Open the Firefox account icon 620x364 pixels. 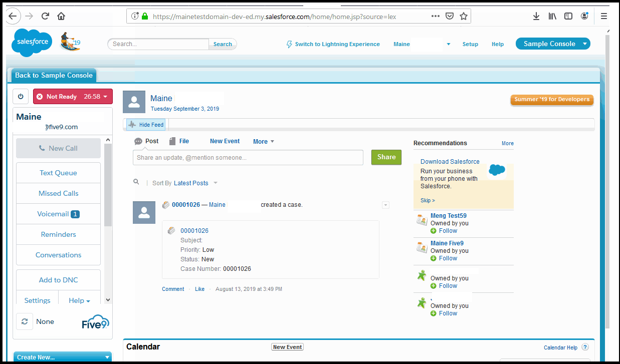(x=584, y=16)
